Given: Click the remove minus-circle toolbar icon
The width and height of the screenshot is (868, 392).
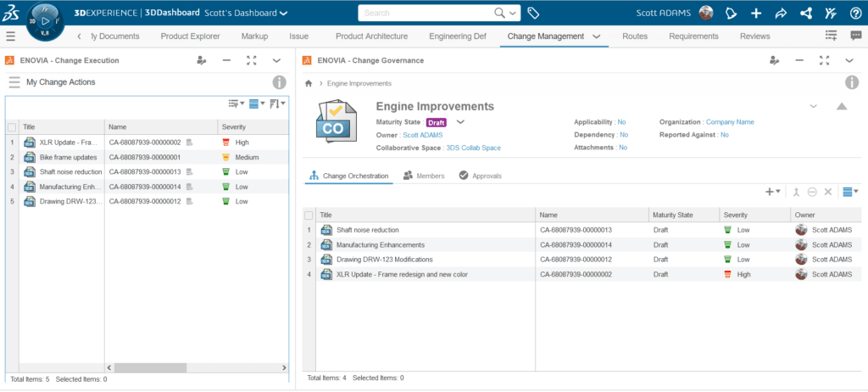Looking at the screenshot, I should [812, 192].
